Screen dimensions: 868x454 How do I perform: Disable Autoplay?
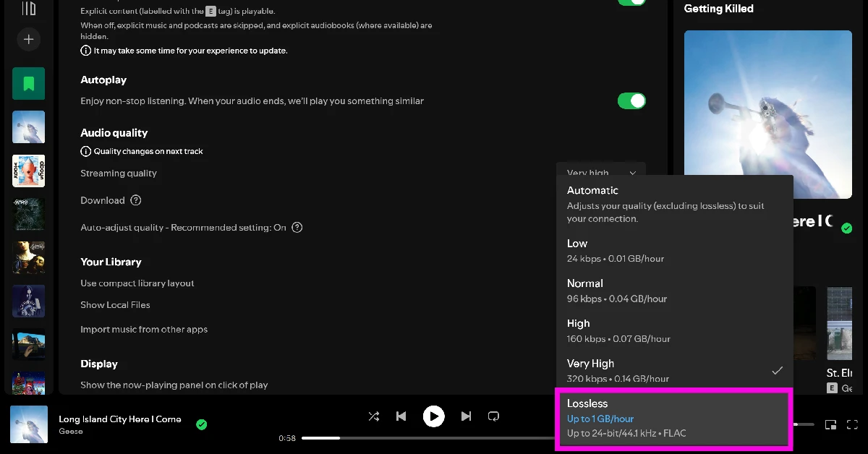click(x=631, y=100)
